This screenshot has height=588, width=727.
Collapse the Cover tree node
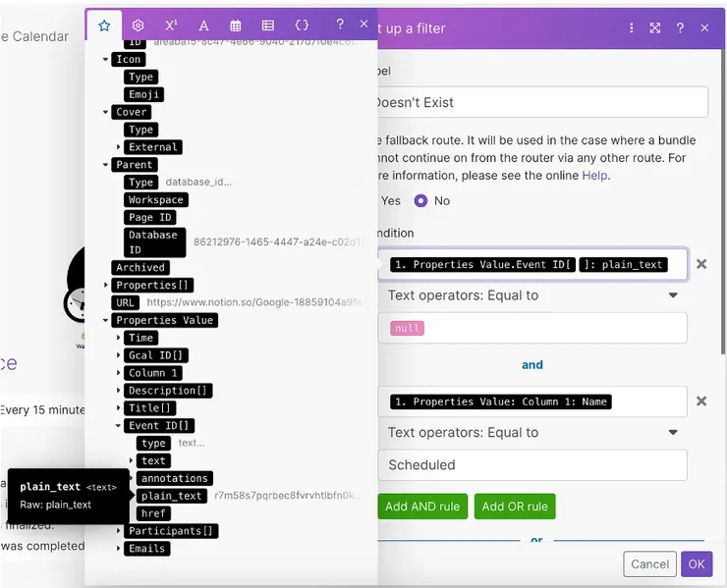pos(105,112)
